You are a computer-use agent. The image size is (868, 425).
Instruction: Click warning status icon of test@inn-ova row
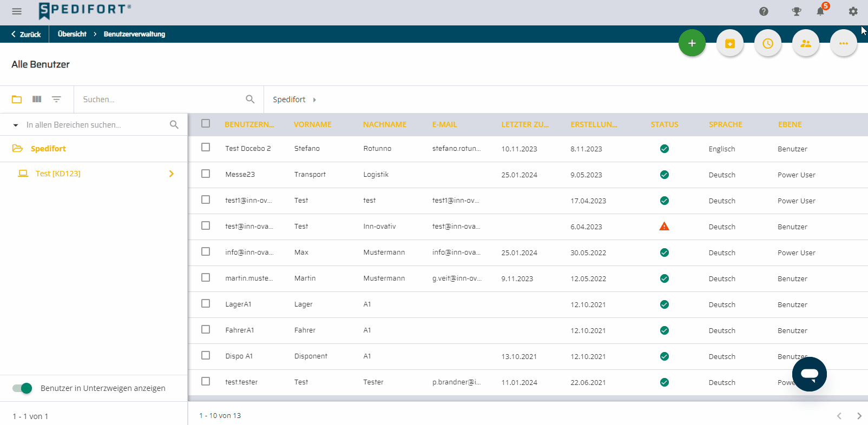coord(665,227)
